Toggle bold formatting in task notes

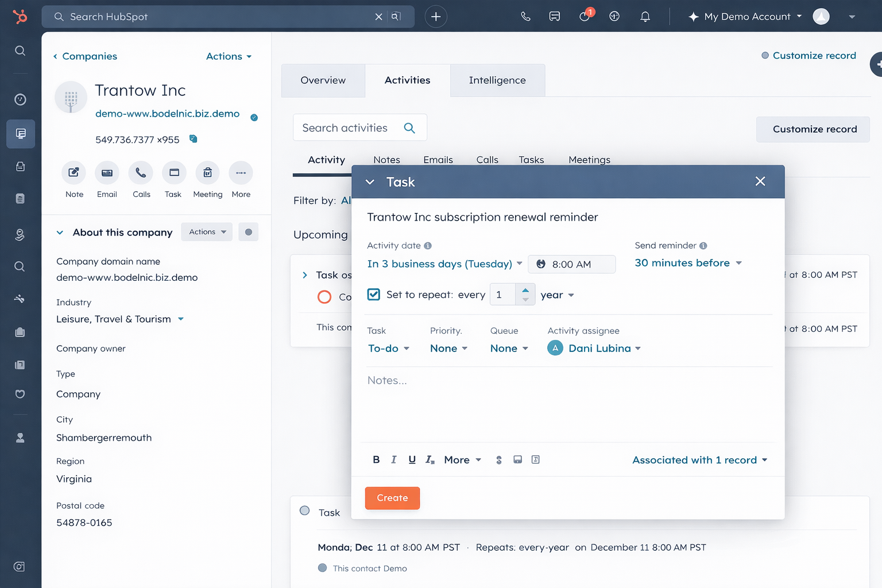pos(376,460)
